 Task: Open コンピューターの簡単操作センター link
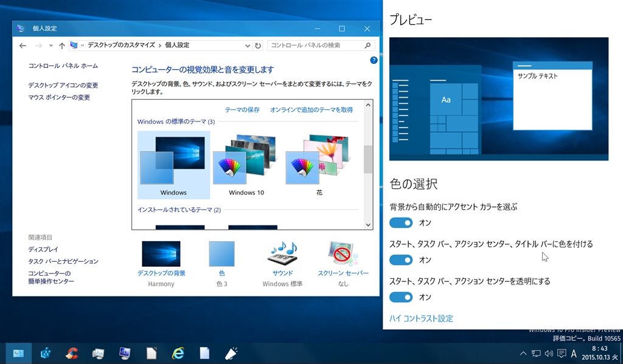pos(51,277)
